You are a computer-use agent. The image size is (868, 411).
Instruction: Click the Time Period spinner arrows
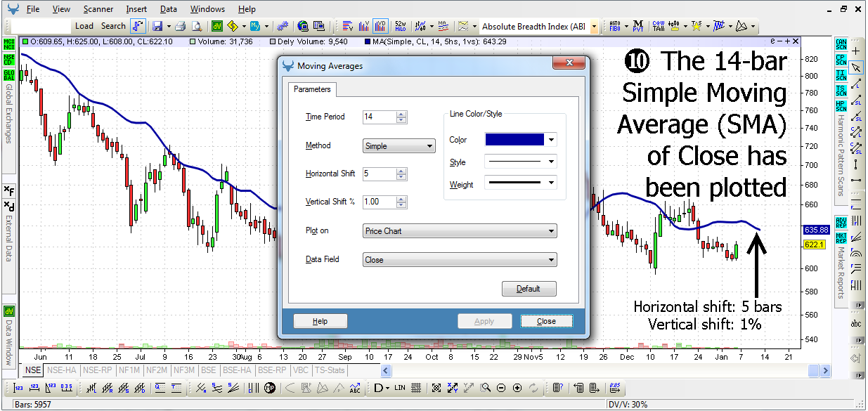coord(401,117)
